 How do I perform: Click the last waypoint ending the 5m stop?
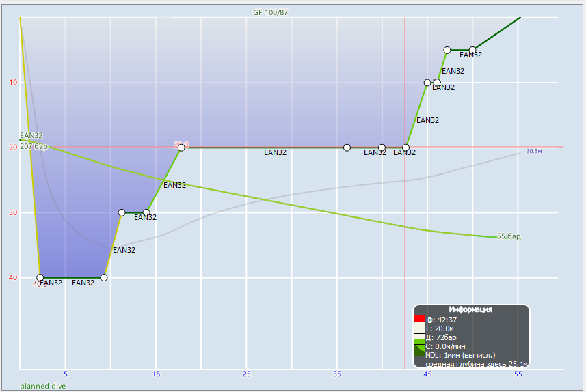pos(472,50)
